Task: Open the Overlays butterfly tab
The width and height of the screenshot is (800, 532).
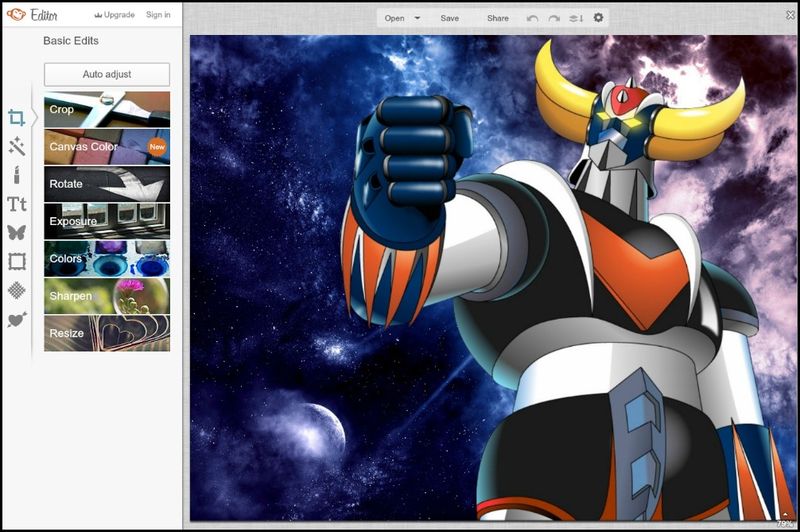Action: point(16,233)
